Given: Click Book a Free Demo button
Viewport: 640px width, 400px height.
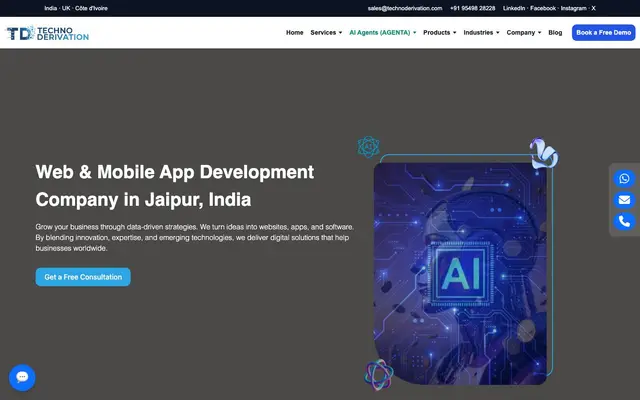Looking at the screenshot, I should pos(603,33).
